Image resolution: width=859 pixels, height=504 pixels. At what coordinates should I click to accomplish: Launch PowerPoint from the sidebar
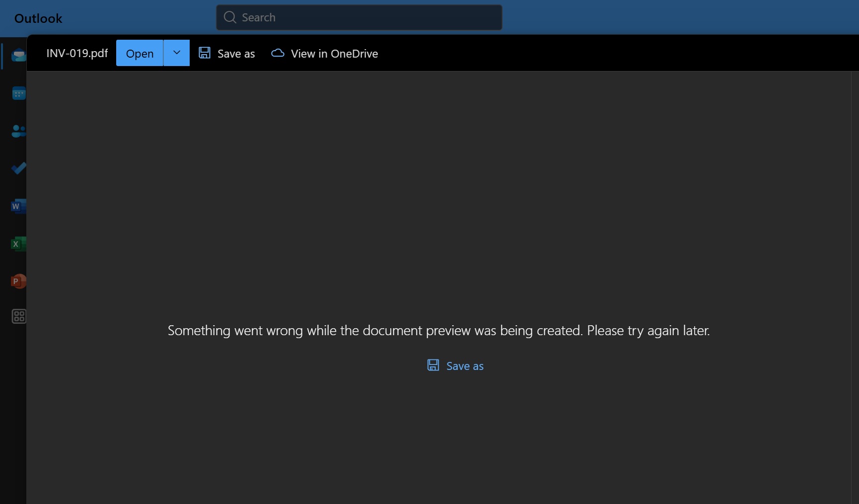point(18,282)
